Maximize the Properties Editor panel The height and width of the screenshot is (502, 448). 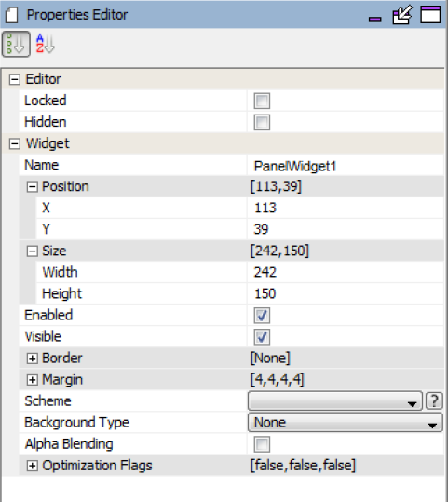(430, 14)
